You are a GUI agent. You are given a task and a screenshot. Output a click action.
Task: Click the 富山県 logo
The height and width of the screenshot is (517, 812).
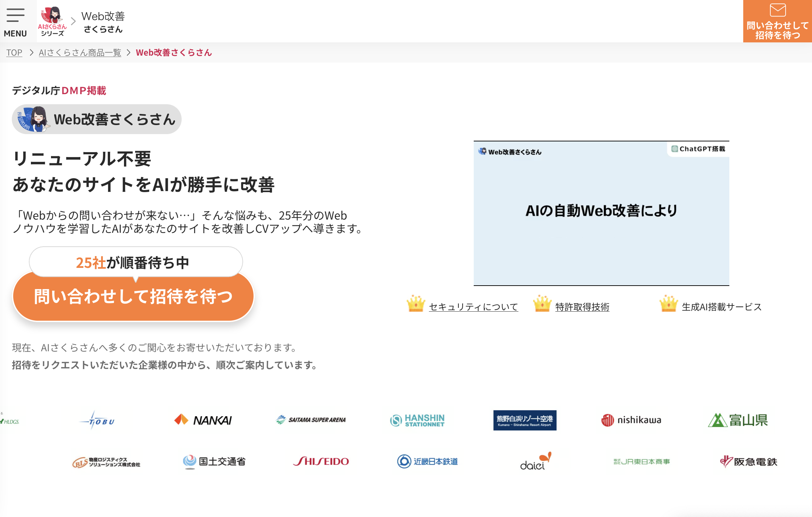point(738,420)
